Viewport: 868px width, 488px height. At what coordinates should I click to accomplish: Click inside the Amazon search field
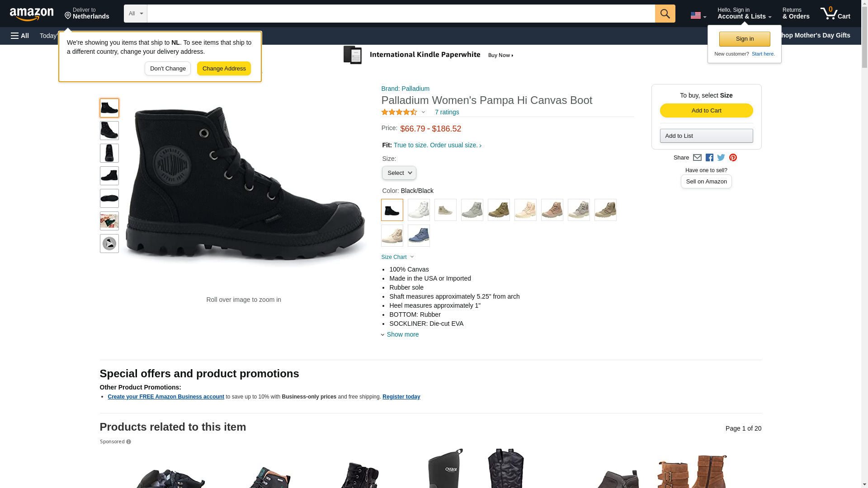[401, 14]
